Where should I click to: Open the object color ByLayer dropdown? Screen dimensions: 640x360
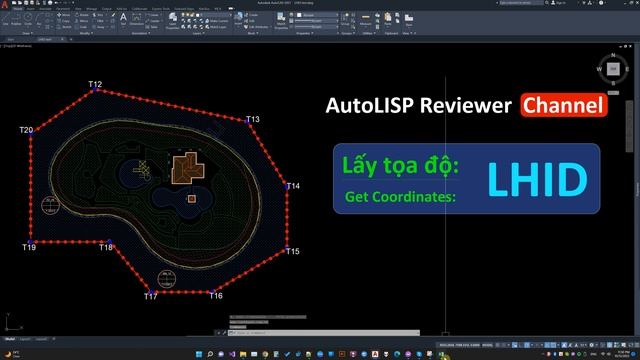pyautogui.click(x=317, y=15)
